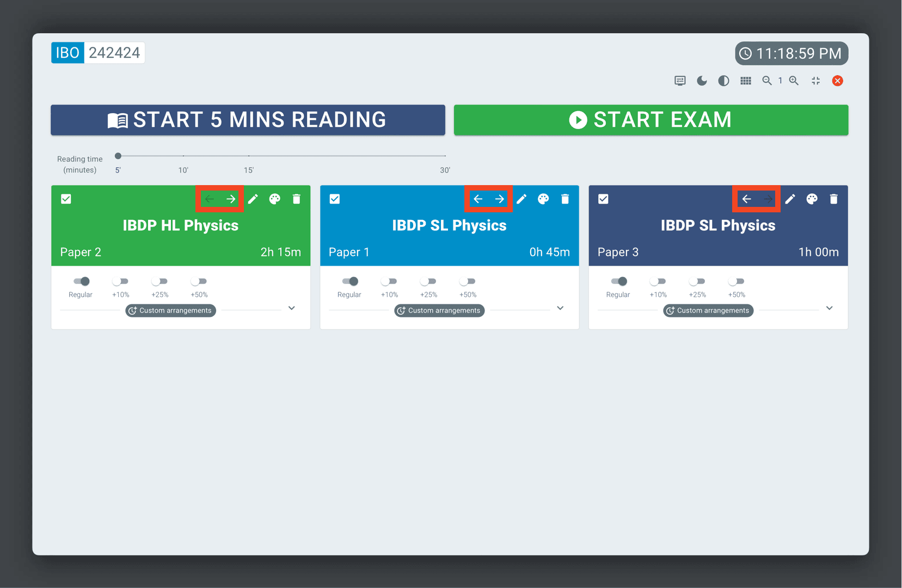Open Custom arrangements for Paper 1
Viewport: 902px width, 588px height.
click(439, 310)
